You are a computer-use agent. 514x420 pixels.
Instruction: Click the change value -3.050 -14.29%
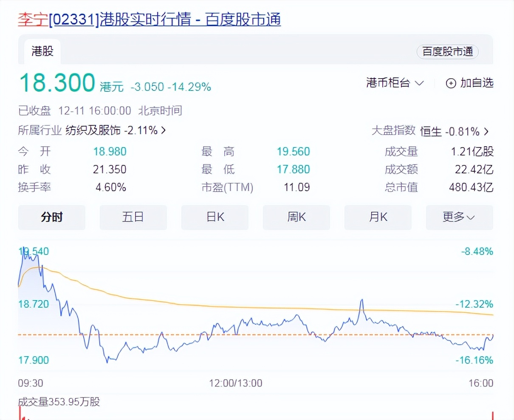[x=171, y=87]
